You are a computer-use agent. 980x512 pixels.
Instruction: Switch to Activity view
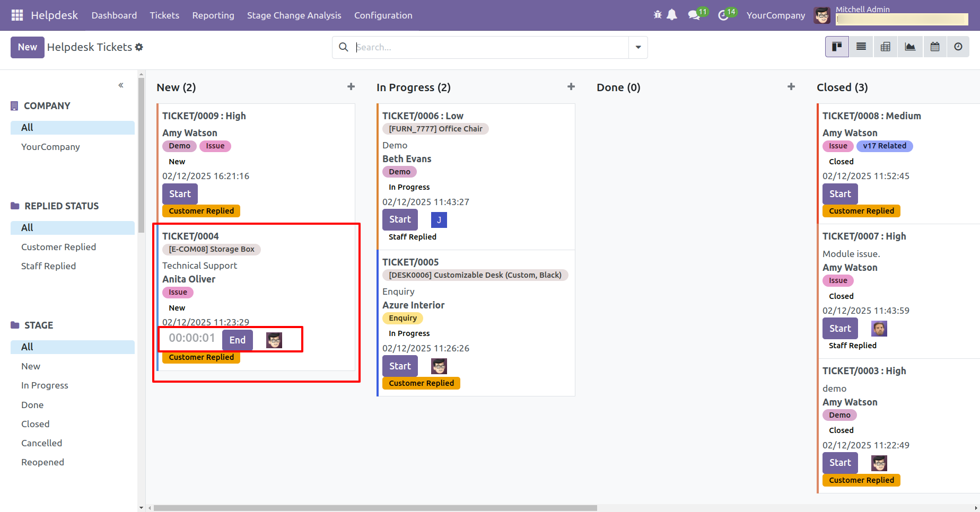pyautogui.click(x=958, y=47)
